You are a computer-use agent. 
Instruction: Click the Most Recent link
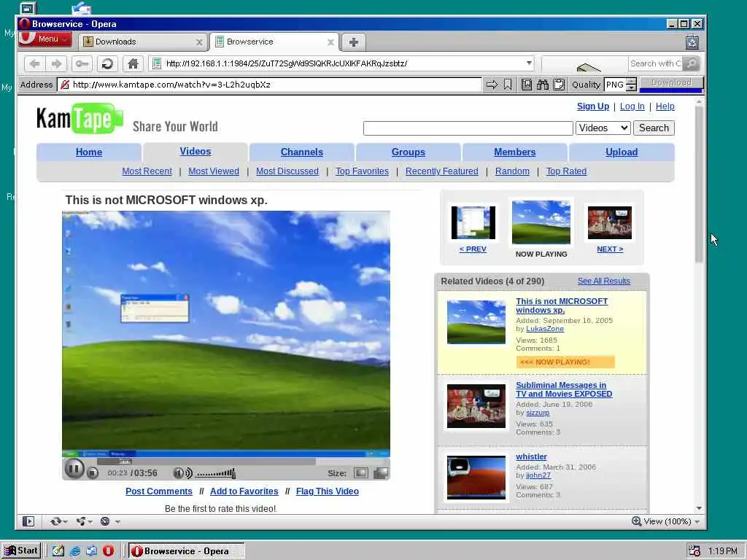click(x=147, y=171)
